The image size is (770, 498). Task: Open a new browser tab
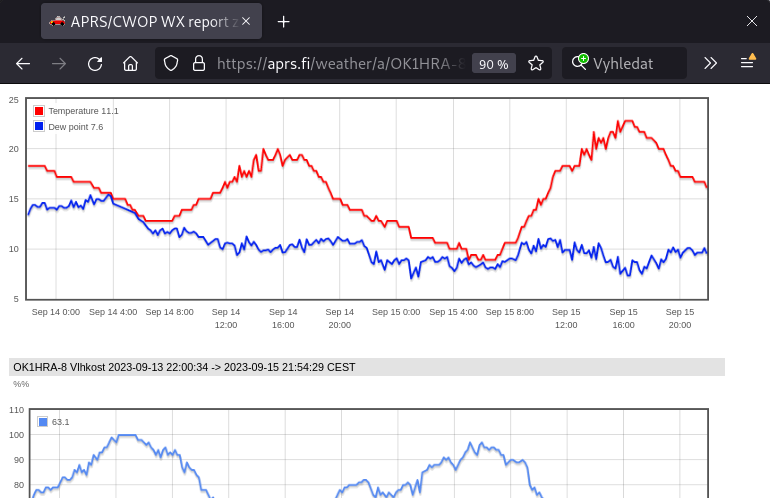(x=284, y=21)
